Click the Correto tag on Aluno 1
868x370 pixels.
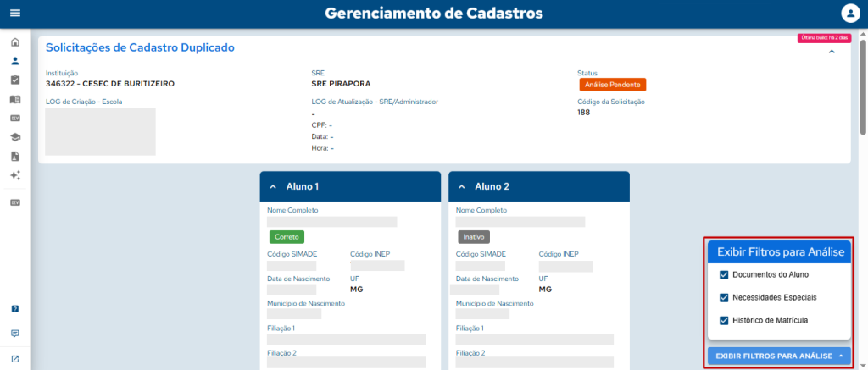(286, 237)
